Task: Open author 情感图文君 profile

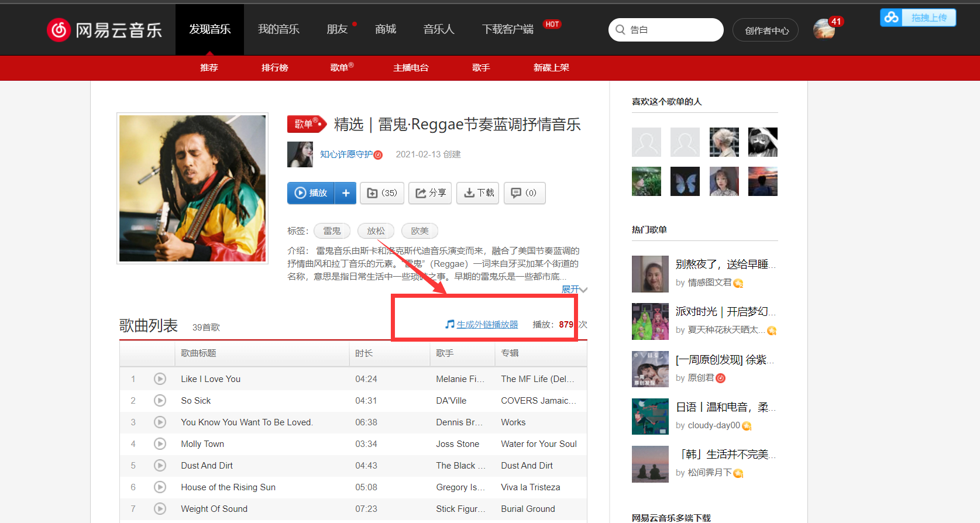Action: [x=710, y=283]
